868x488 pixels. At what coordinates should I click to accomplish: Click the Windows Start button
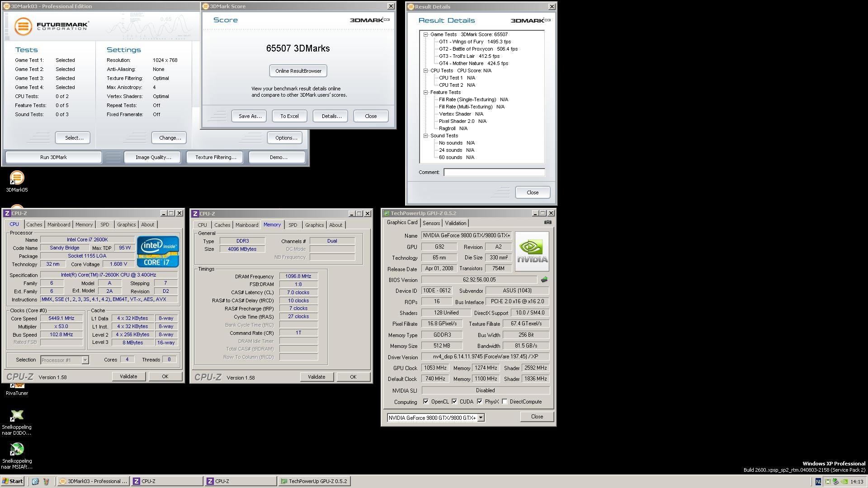coord(13,481)
